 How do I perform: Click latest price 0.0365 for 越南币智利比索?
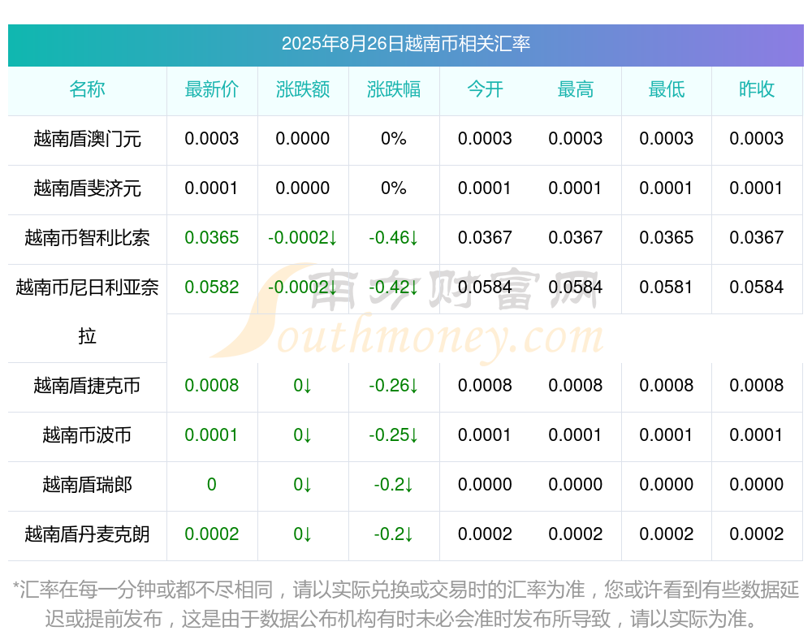(212, 238)
